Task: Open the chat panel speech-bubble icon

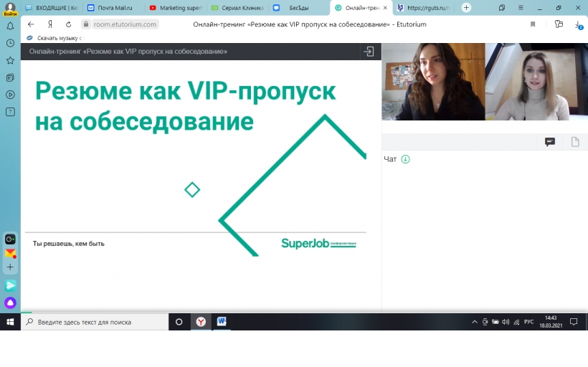Action: click(x=550, y=142)
